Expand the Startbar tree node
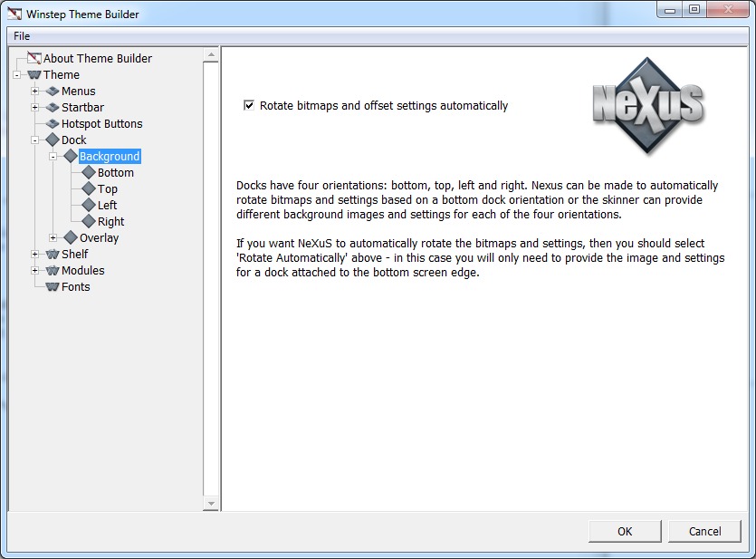 tap(34, 107)
